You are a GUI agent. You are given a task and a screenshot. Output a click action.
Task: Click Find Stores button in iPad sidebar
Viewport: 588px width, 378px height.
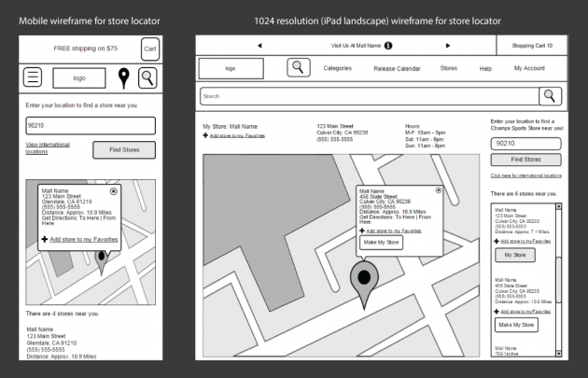point(525,160)
